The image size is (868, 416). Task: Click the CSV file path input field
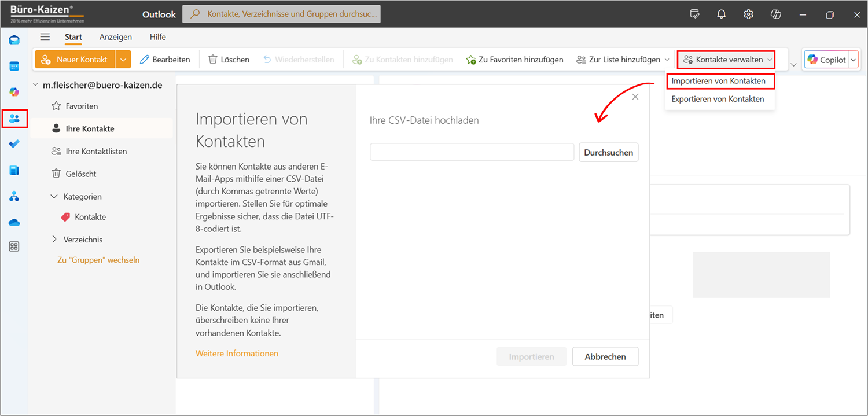[472, 152]
